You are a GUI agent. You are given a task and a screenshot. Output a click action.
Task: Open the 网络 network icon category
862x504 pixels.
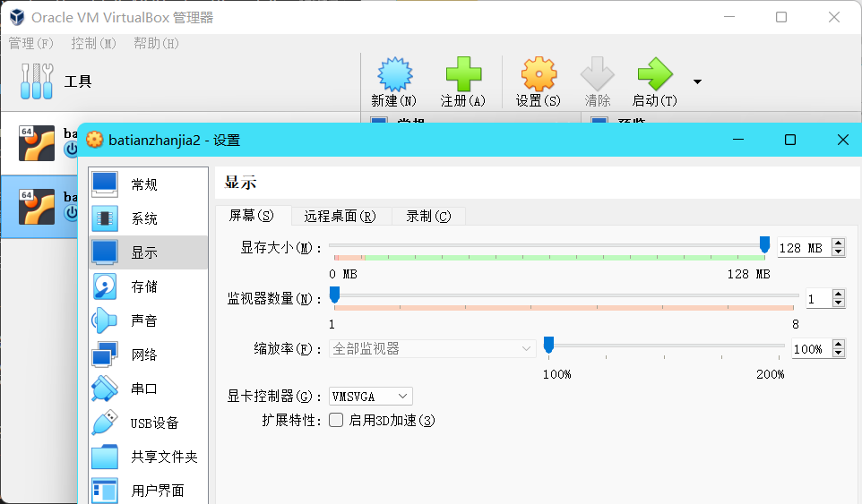(x=105, y=355)
